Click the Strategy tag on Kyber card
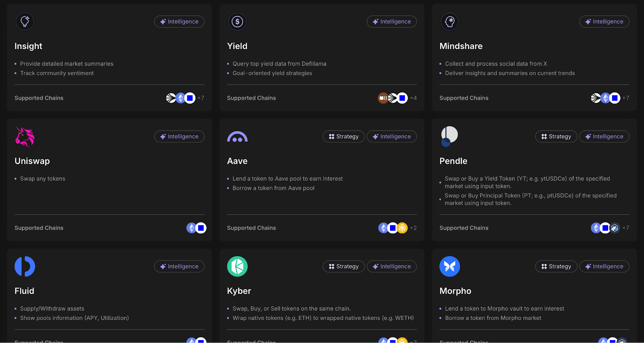The image size is (644, 343). click(343, 266)
